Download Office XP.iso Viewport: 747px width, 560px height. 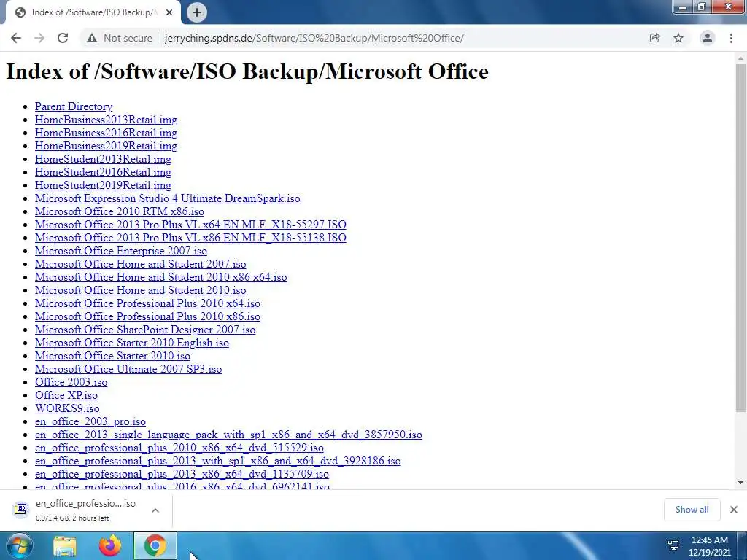[66, 395]
